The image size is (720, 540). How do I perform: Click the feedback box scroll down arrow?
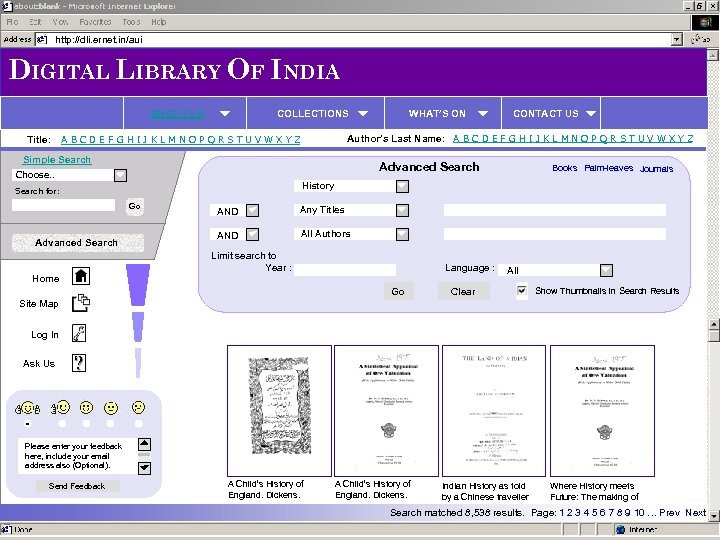144,468
